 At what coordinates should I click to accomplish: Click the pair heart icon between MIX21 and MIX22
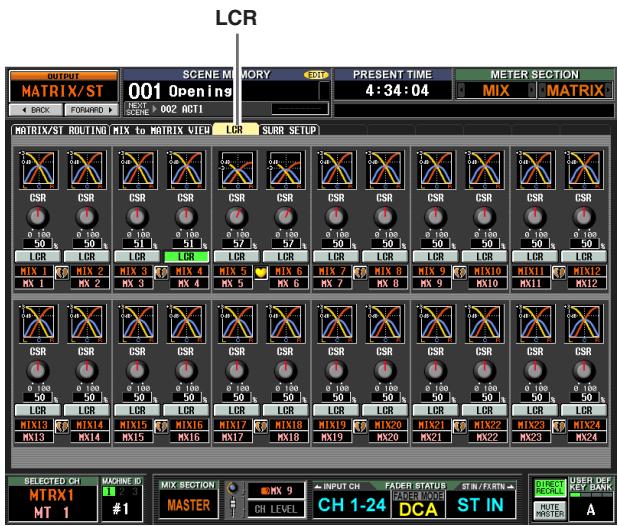[x=460, y=426]
